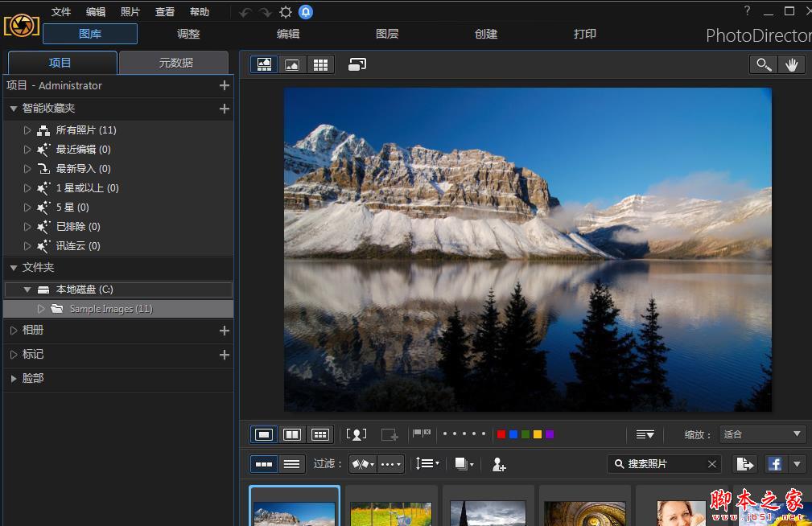This screenshot has width=812, height=526.
Task: Apply red color label
Action: pyautogui.click(x=501, y=434)
